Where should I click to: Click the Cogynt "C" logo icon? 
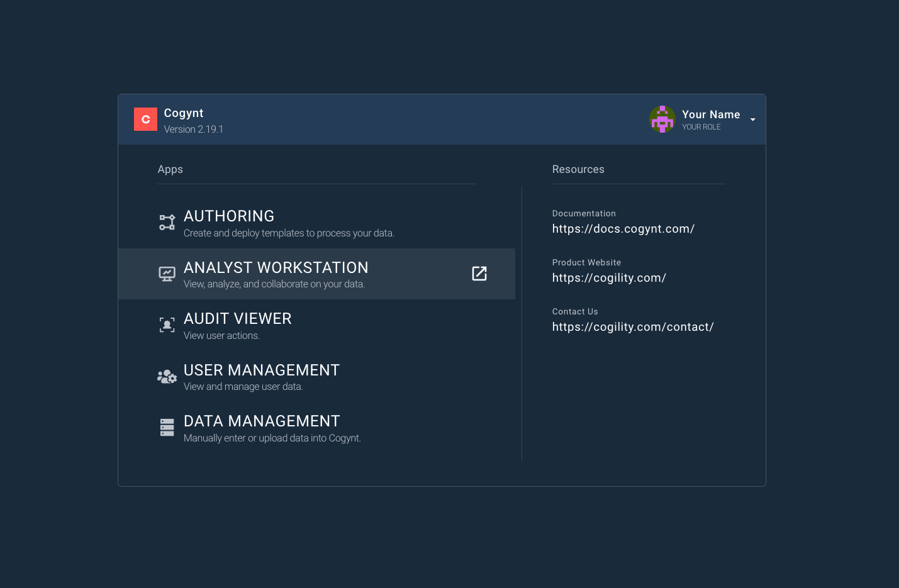[145, 119]
